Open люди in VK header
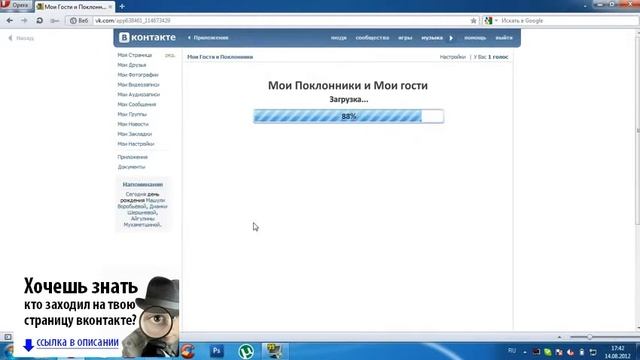 point(338,38)
